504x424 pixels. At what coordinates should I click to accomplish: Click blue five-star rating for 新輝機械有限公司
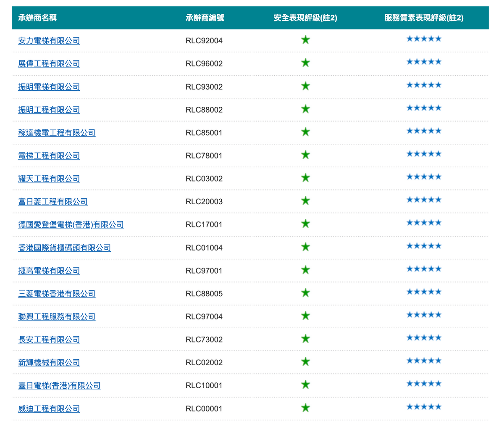424,361
